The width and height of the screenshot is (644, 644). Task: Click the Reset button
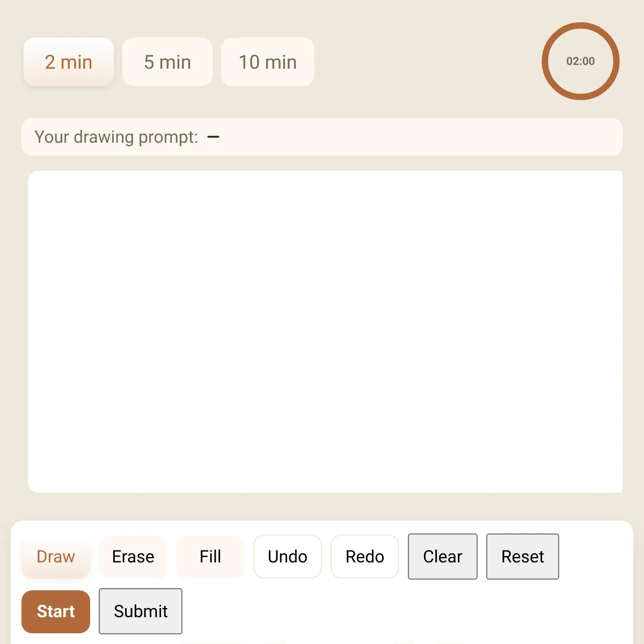click(523, 557)
